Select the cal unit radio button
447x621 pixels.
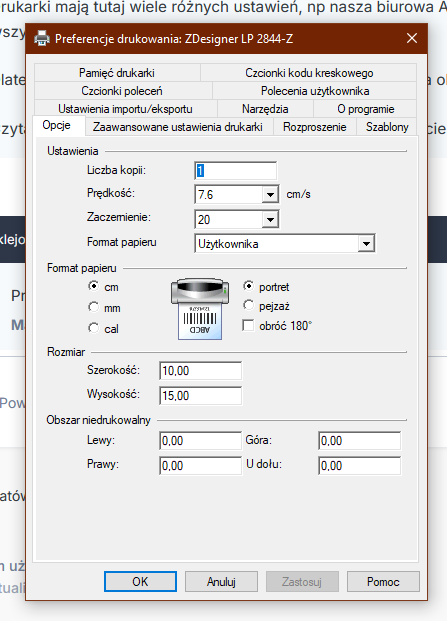[x=93, y=328]
